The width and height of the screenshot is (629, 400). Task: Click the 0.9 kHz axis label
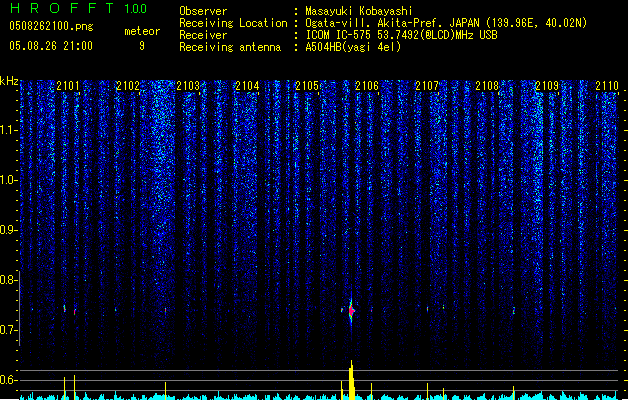click(x=8, y=230)
